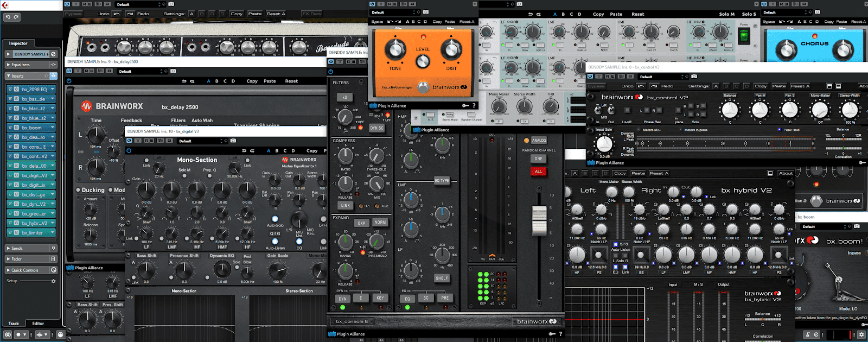Click the camera icon in the bx_digital V3 window header
Viewport: 868px width, 342px height.
(x=233, y=141)
